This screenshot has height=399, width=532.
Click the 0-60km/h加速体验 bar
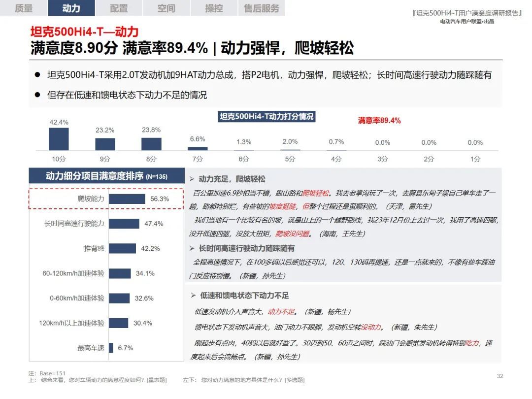[119, 298]
